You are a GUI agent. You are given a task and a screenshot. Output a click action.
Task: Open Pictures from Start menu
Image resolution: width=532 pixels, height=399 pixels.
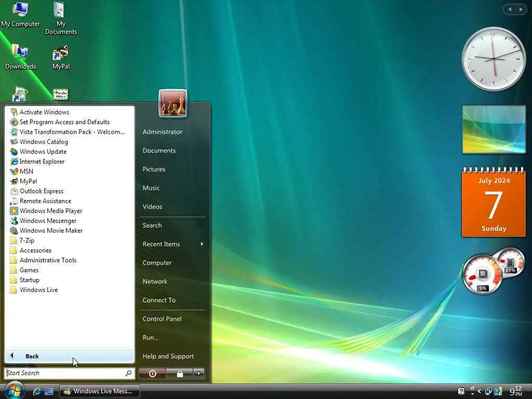[x=154, y=169]
